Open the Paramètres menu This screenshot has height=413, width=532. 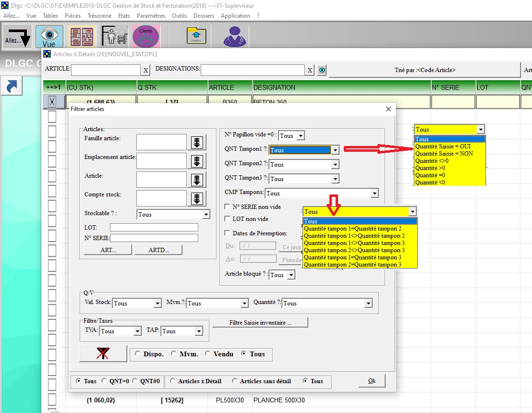151,16
